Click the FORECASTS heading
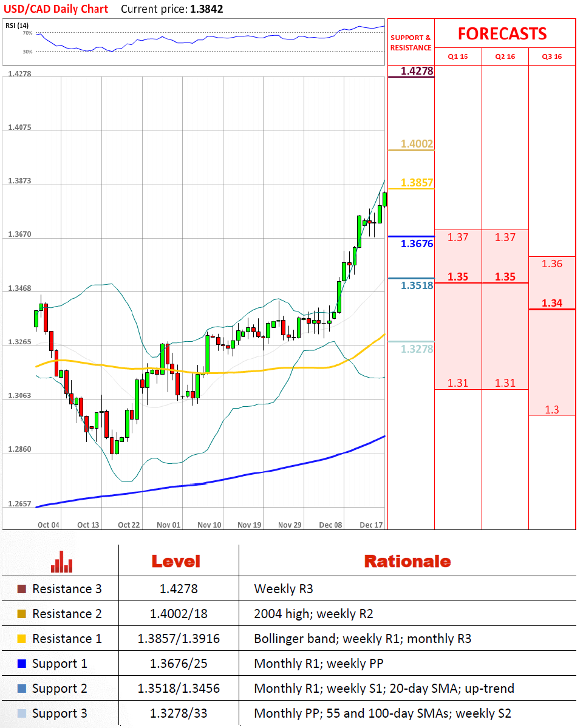586x728 pixels. pyautogui.click(x=502, y=33)
